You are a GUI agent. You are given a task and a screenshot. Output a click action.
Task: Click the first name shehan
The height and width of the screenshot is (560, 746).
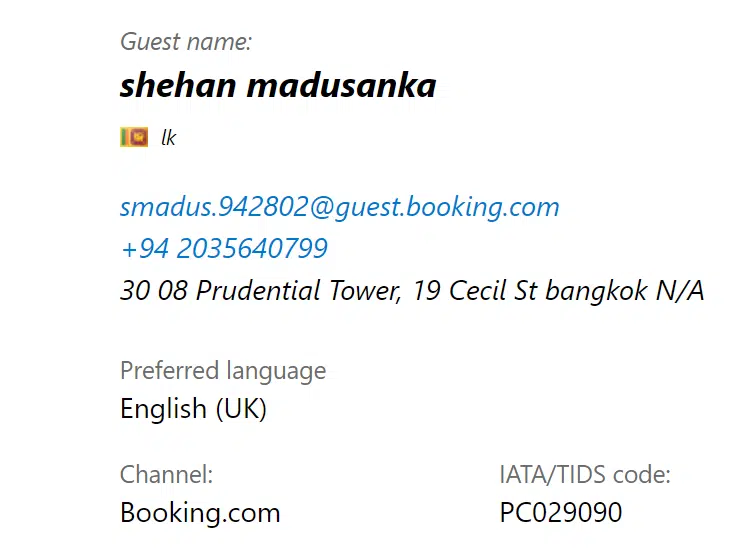pyautogui.click(x=179, y=85)
